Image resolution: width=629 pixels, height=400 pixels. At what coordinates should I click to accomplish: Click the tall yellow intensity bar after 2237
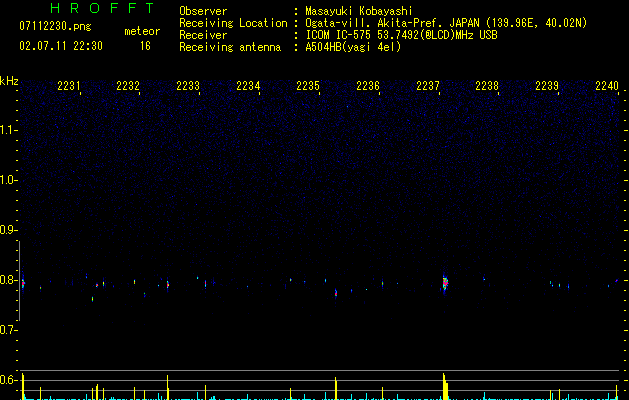pyautogui.click(x=445, y=386)
